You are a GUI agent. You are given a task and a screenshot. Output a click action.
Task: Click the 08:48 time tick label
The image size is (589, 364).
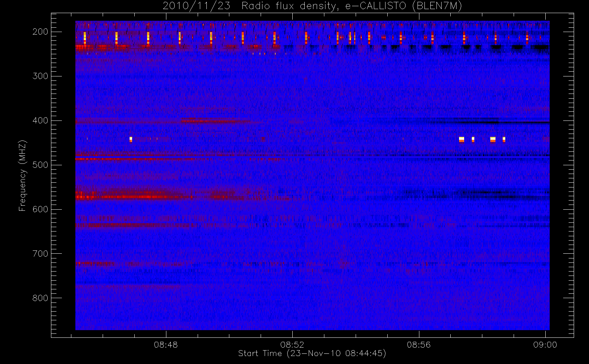tap(166, 345)
